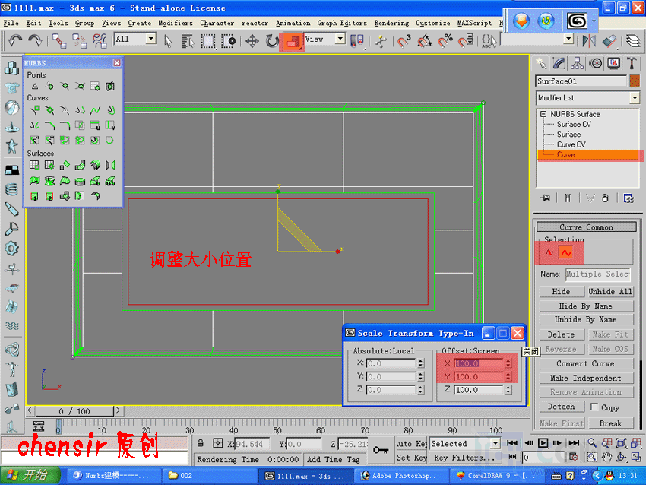Select highlighted All Connected Curves selection mode
This screenshot has width=646, height=485.
click(567, 253)
